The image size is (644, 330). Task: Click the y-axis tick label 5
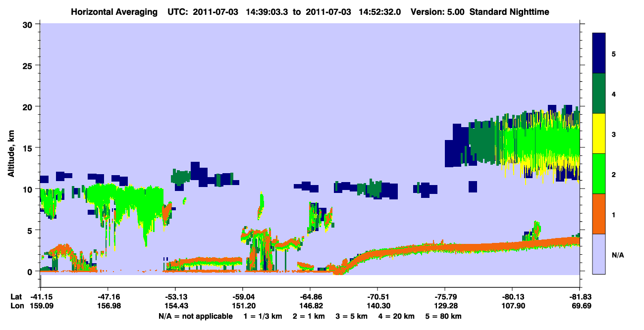pyautogui.click(x=31, y=230)
